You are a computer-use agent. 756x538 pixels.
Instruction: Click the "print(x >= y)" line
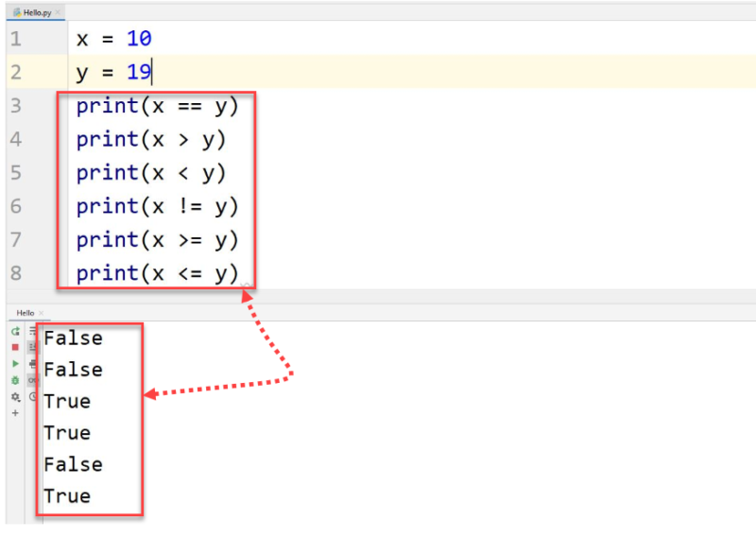157,240
